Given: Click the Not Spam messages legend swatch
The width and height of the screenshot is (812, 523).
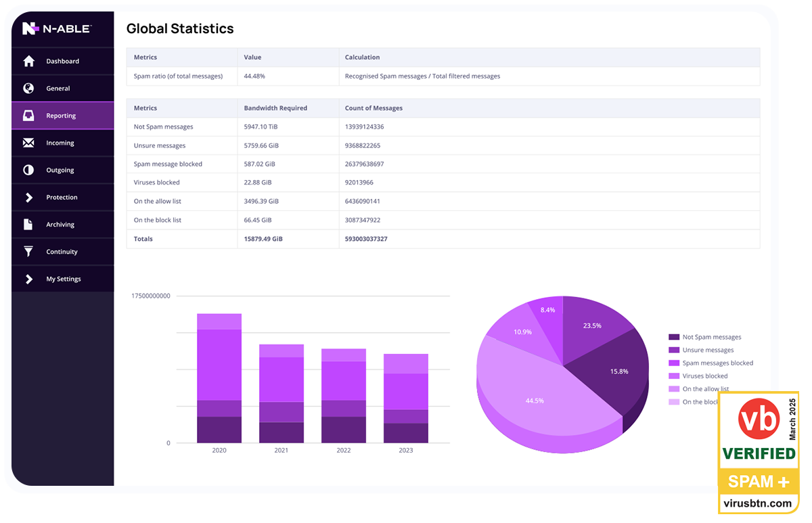Looking at the screenshot, I should [x=674, y=337].
